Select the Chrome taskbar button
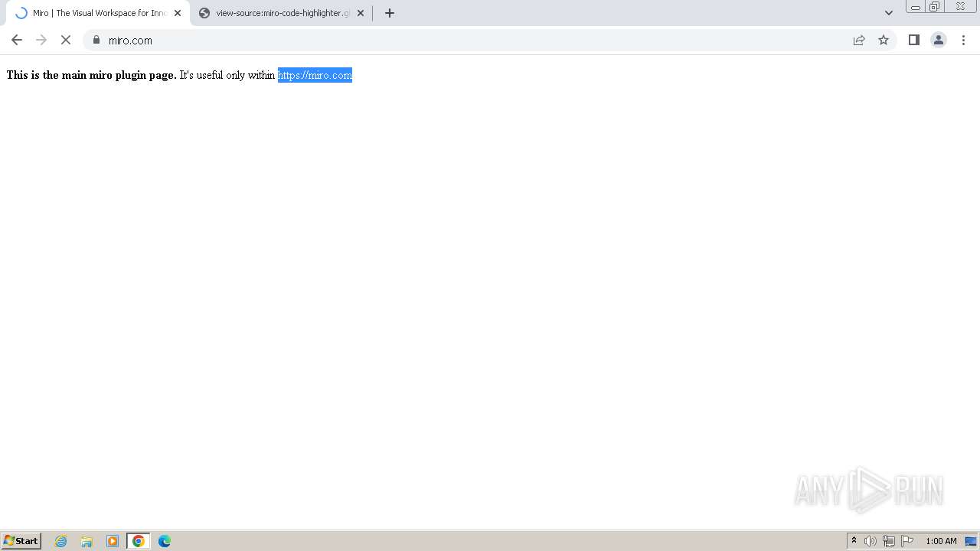This screenshot has width=980, height=551. coord(139,541)
